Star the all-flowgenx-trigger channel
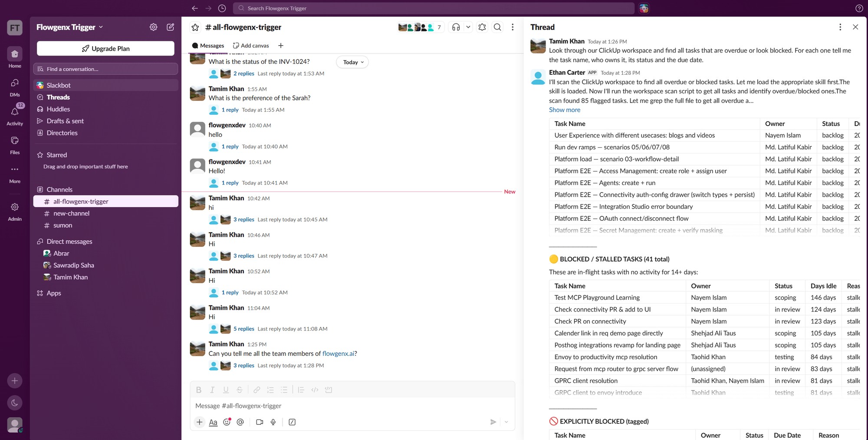This screenshot has height=440, width=868. pos(195,27)
